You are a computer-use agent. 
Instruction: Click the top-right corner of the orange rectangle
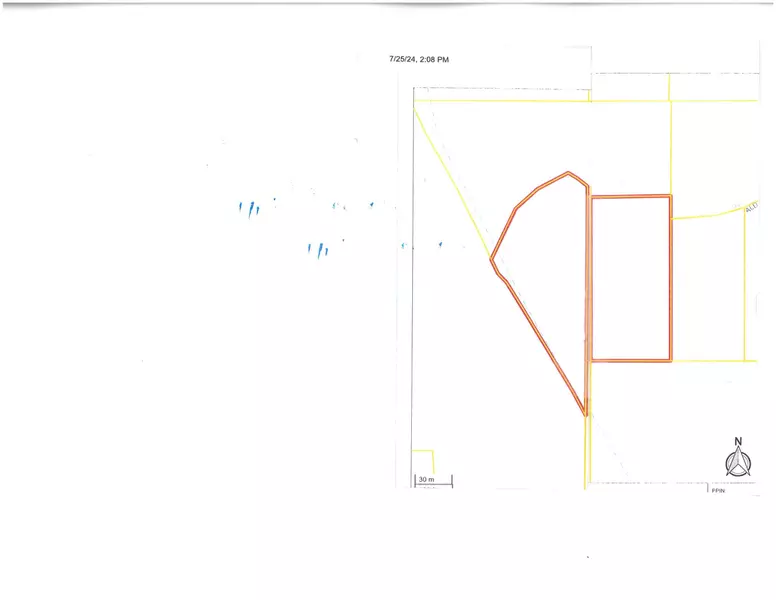[669, 197]
